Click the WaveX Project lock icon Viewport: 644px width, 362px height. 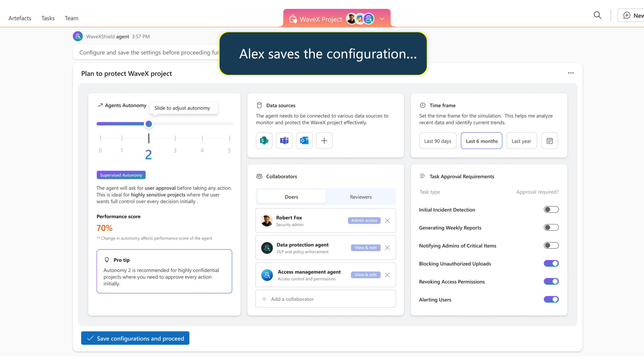[293, 19]
